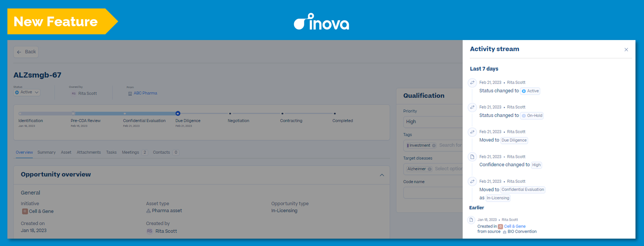The width and height of the screenshot is (644, 246).
Task: Click the building icon beside ABC Pharma
Action: tap(130, 94)
